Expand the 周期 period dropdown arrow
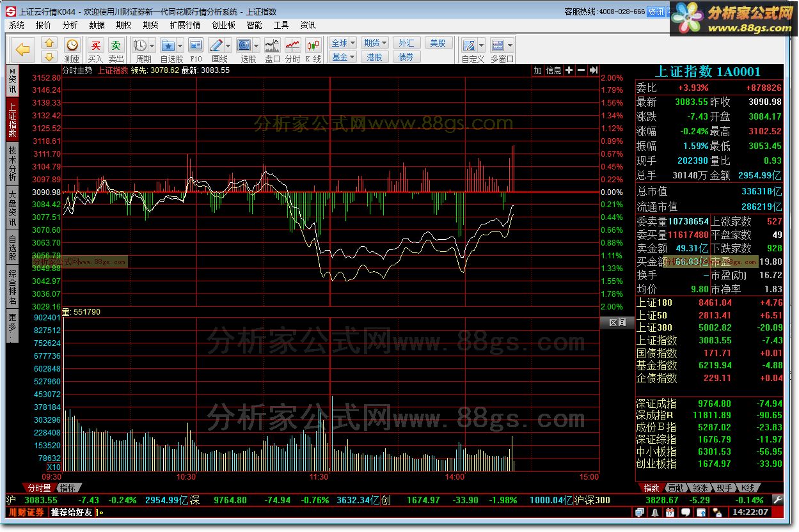Image resolution: width=799 pixels, height=532 pixels. (152, 45)
